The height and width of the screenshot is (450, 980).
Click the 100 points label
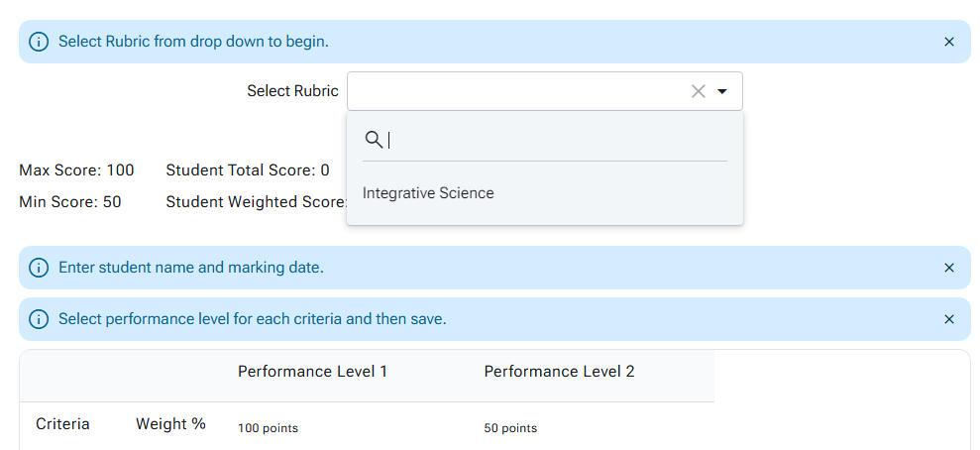tap(268, 428)
